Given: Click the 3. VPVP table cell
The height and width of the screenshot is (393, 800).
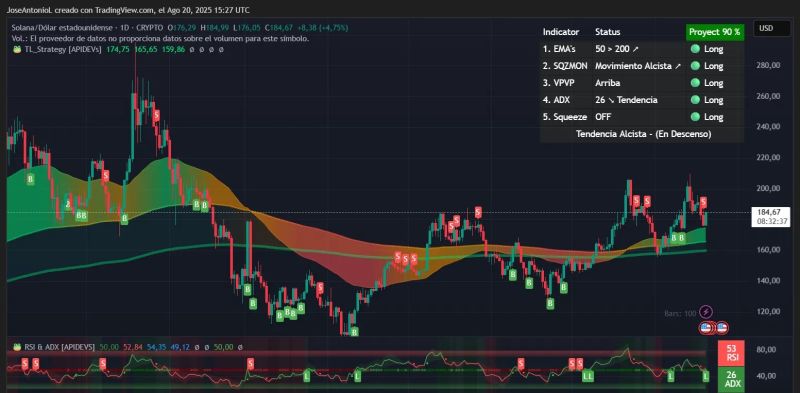Looking at the screenshot, I should pyautogui.click(x=558, y=83).
